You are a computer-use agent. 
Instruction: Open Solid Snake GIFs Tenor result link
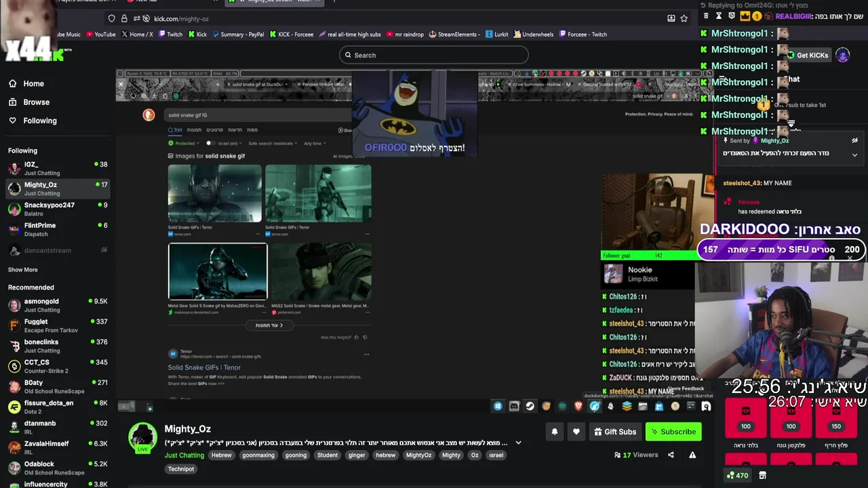tap(204, 367)
